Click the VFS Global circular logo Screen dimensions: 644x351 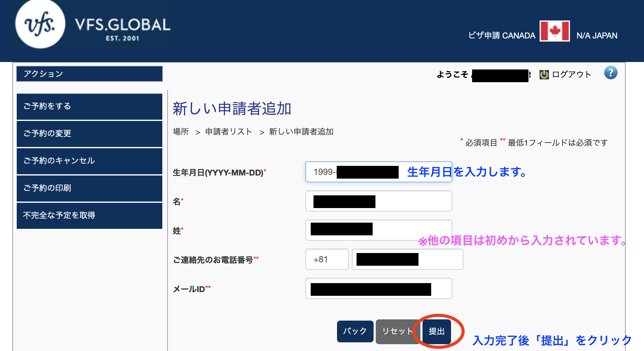point(40,24)
